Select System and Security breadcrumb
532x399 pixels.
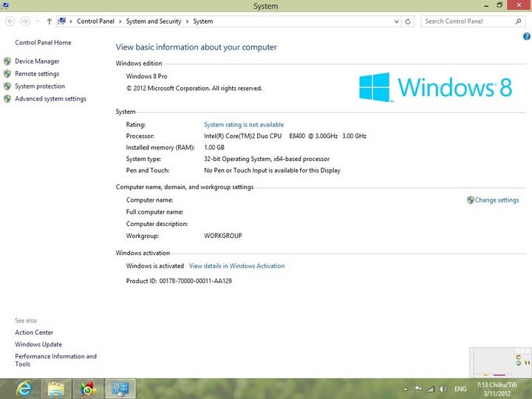coord(154,21)
